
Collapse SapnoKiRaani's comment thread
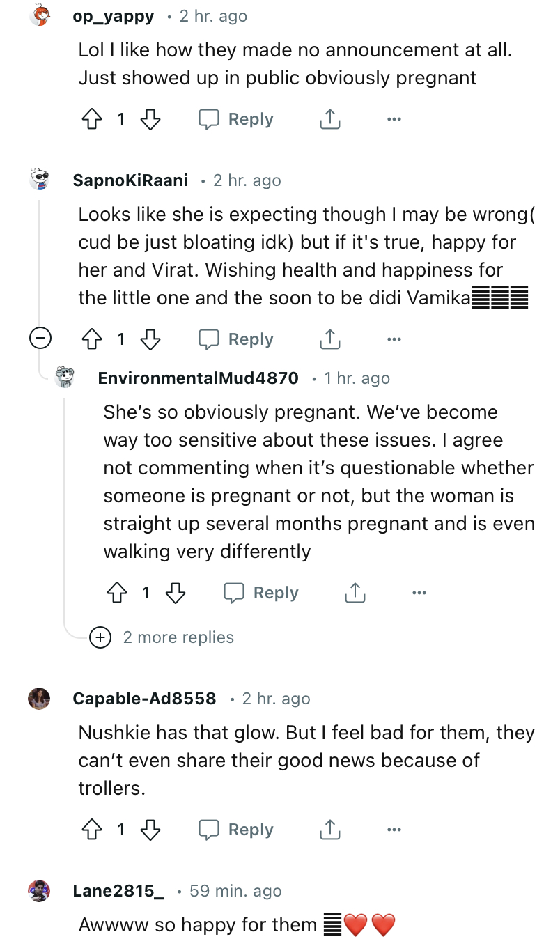[x=40, y=339]
